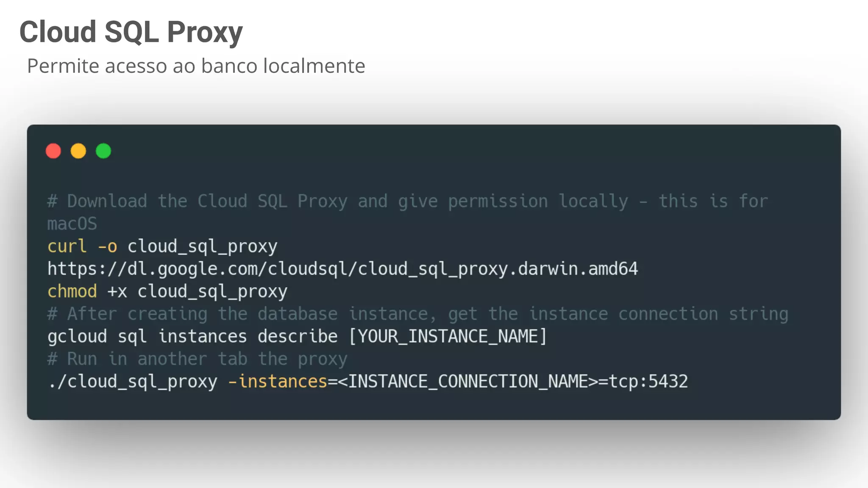Click the https://dl.google.com/cloudsql download URL

tap(342, 269)
